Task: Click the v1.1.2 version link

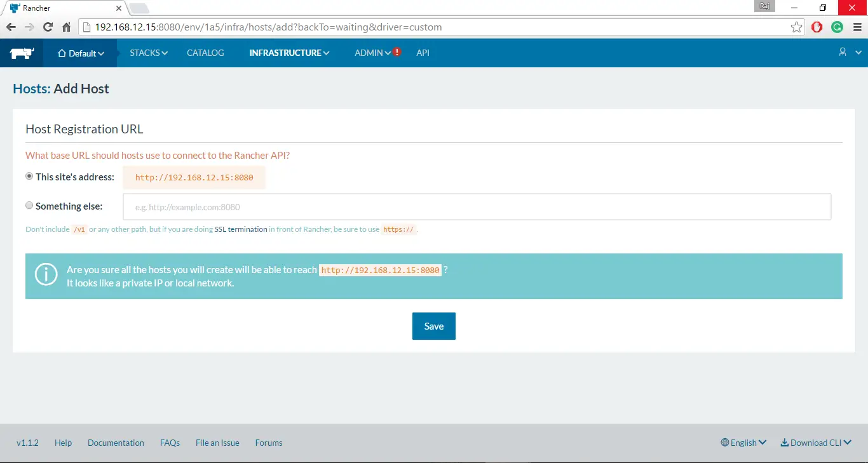Action: [x=27, y=443]
